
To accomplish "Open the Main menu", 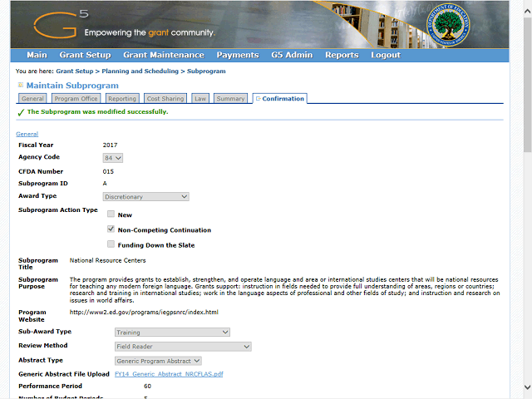I will (x=37, y=55).
